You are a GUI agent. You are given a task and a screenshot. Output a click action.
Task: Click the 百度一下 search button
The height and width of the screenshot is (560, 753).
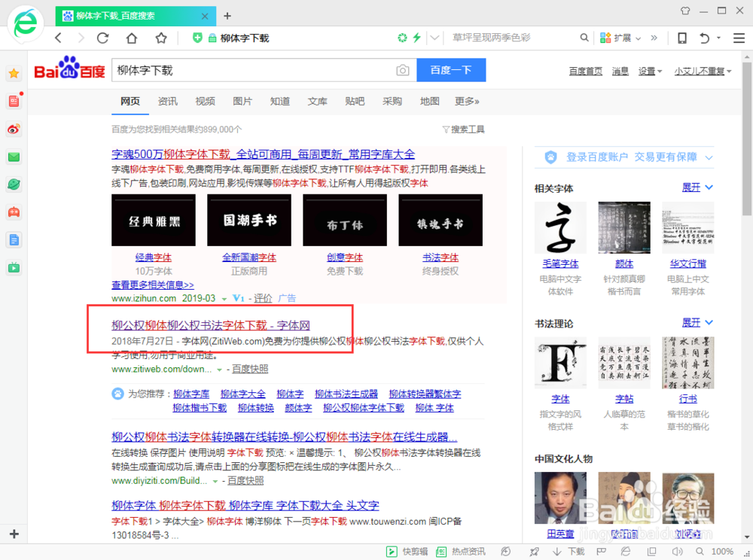[x=451, y=70]
